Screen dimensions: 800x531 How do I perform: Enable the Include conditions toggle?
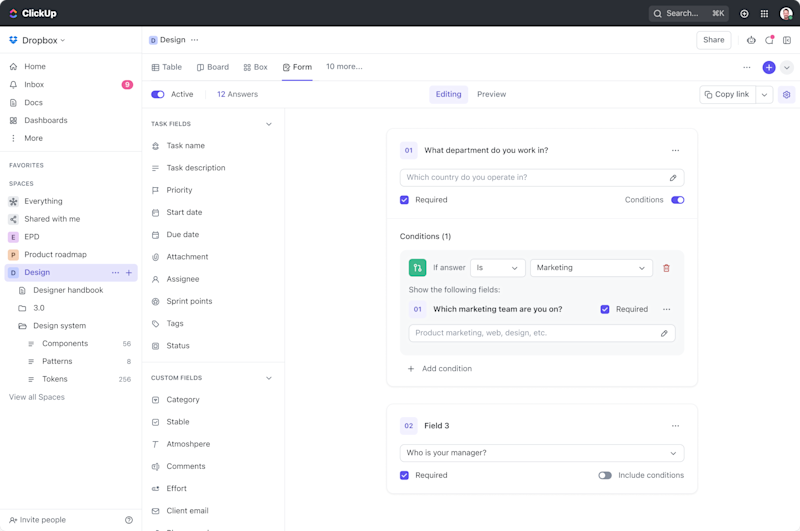(605, 475)
